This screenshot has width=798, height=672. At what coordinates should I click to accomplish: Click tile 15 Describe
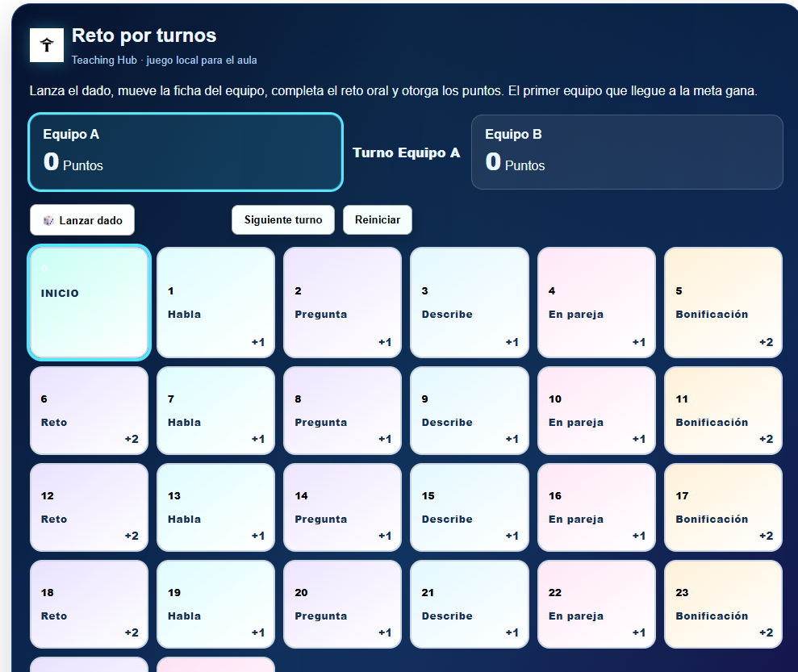(470, 507)
